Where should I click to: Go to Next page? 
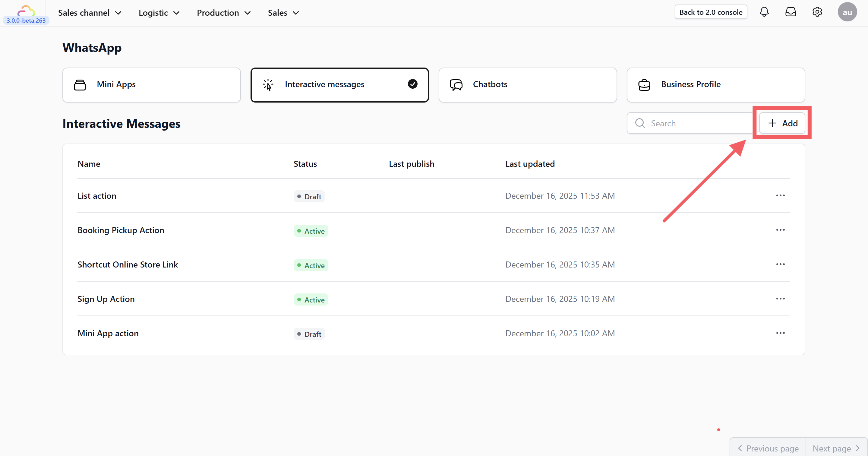tap(836, 448)
